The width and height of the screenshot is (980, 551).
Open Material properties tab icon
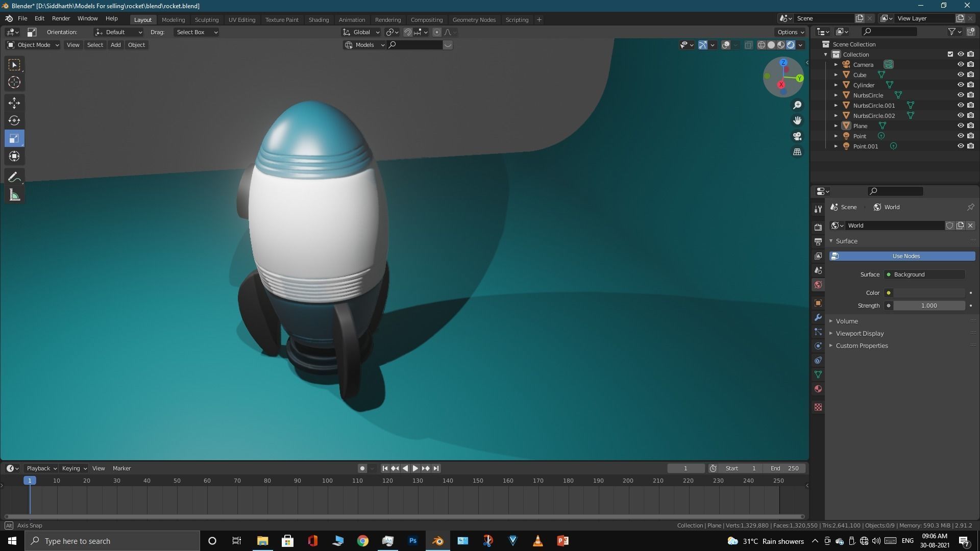[818, 389]
